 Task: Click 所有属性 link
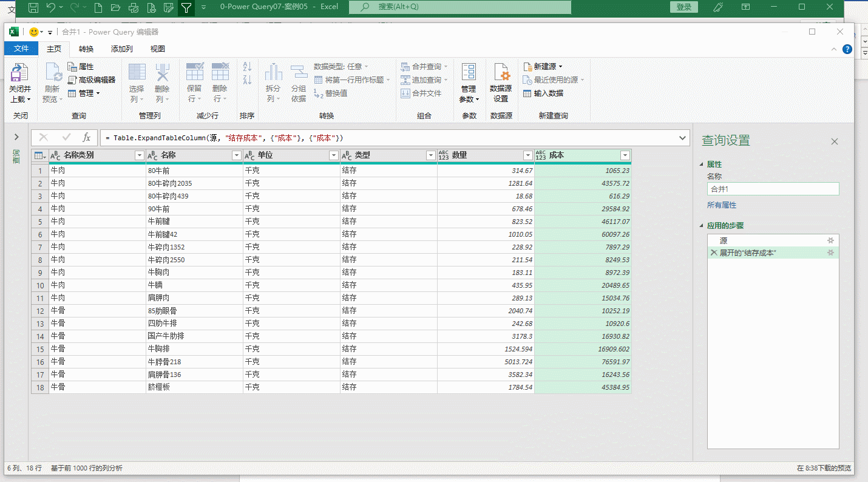click(x=722, y=205)
